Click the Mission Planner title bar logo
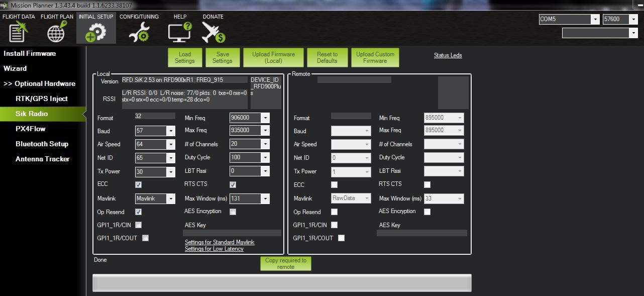 tap(4, 5)
